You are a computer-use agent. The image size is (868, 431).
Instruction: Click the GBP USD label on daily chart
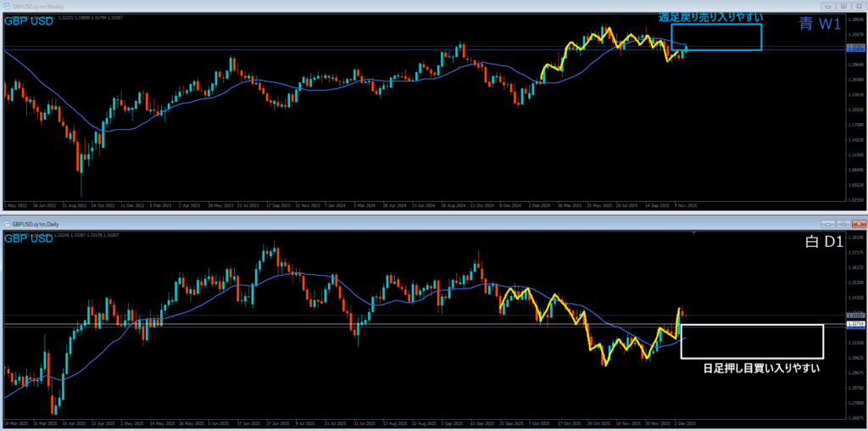click(x=29, y=239)
